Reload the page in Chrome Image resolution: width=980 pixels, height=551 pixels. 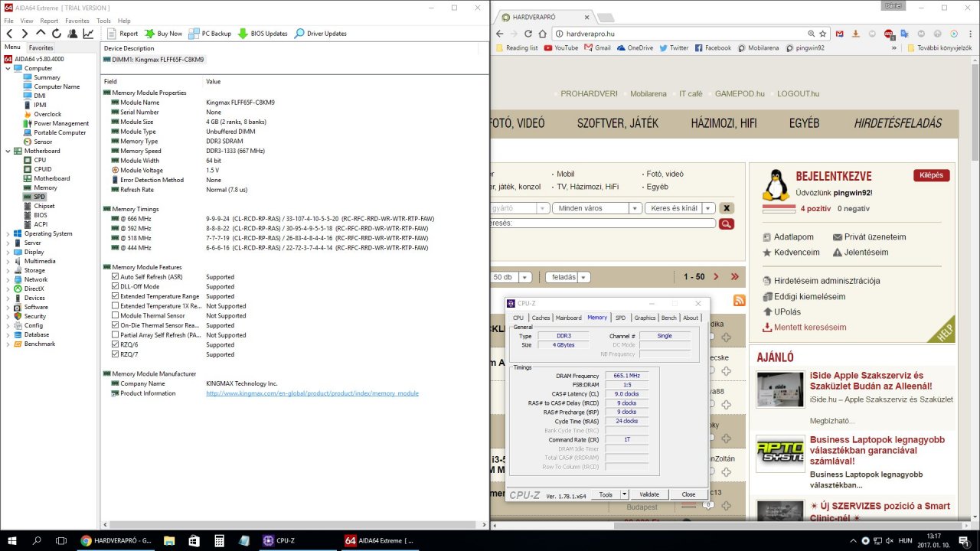pyautogui.click(x=528, y=34)
